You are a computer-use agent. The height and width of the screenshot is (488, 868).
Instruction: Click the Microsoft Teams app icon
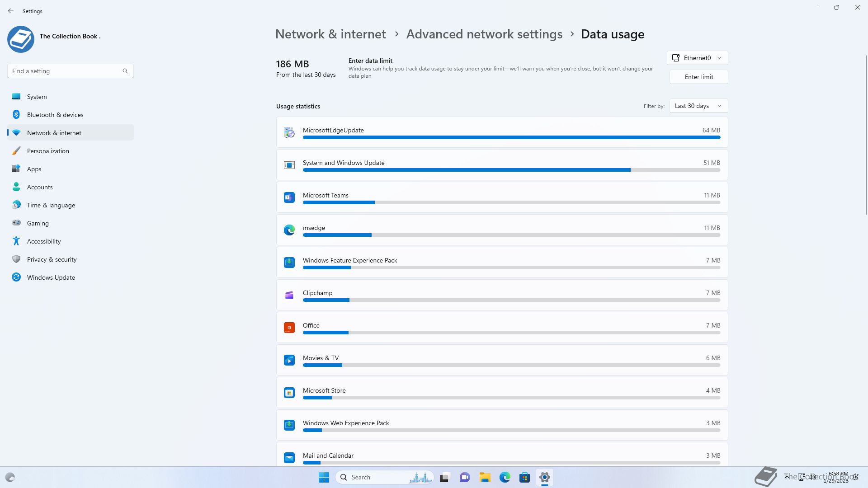coord(289,197)
